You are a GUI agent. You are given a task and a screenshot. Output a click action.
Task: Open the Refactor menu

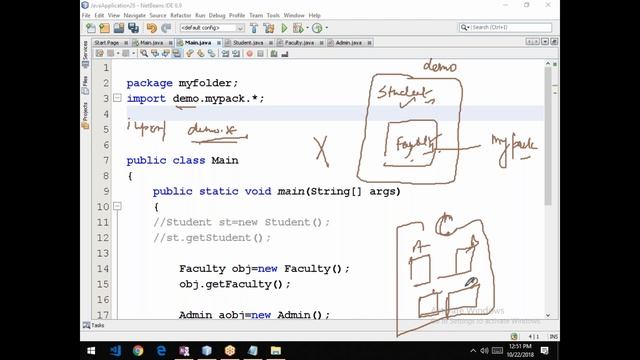[x=180, y=15]
